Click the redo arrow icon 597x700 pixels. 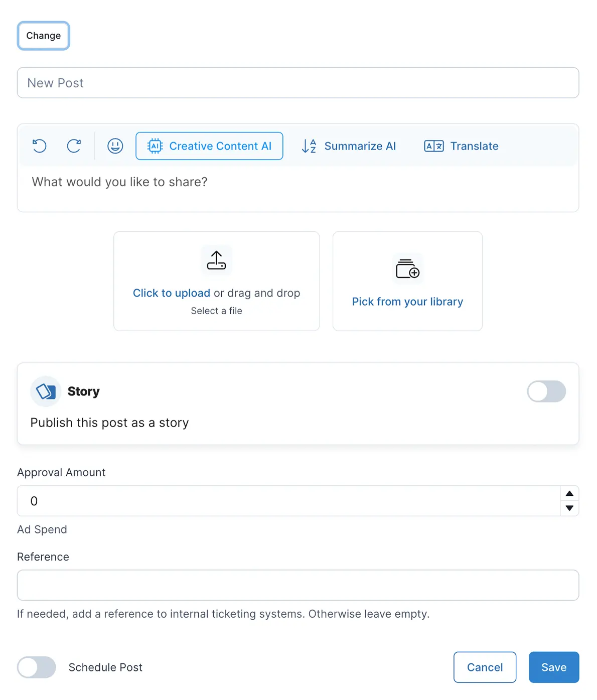click(x=74, y=146)
